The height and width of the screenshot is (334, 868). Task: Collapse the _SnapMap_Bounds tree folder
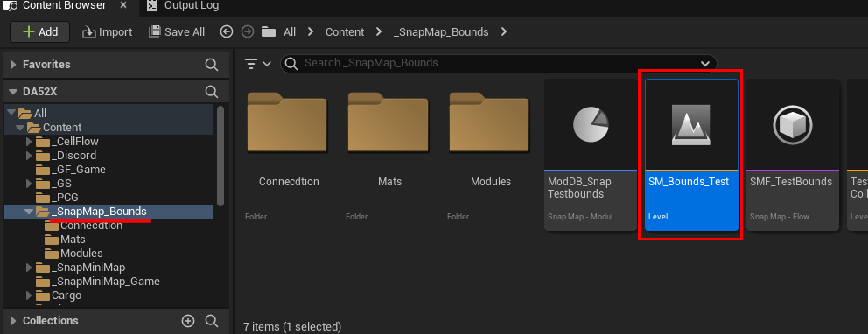click(30, 212)
